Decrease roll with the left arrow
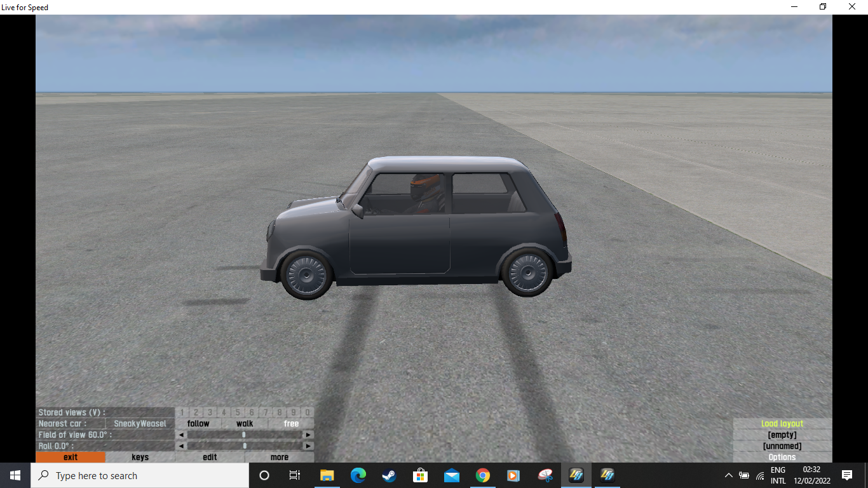Image resolution: width=868 pixels, height=488 pixels. point(181,446)
